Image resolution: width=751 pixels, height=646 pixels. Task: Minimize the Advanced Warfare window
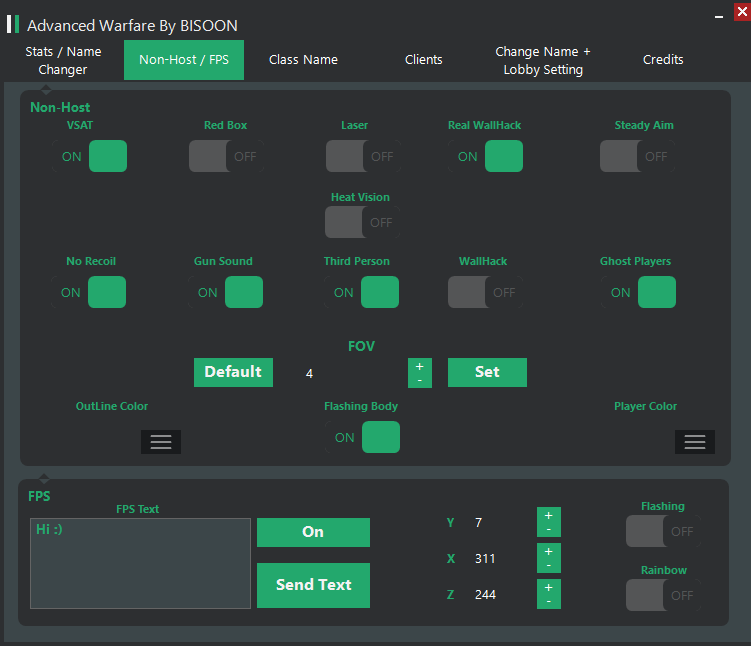tap(719, 16)
